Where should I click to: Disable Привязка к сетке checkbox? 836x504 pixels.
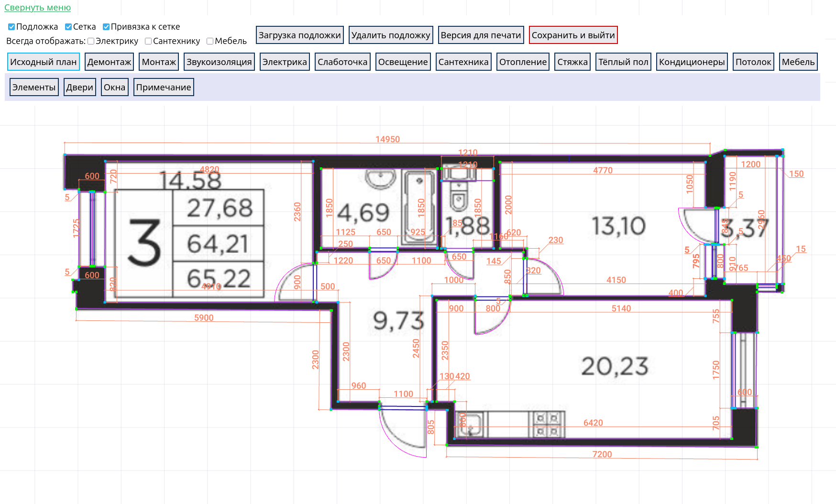(106, 27)
